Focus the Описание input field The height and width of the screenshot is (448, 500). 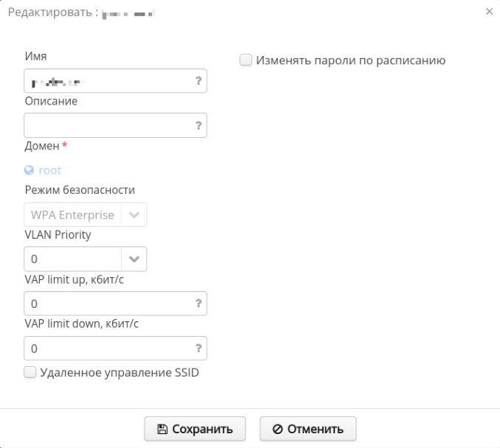coord(107,125)
